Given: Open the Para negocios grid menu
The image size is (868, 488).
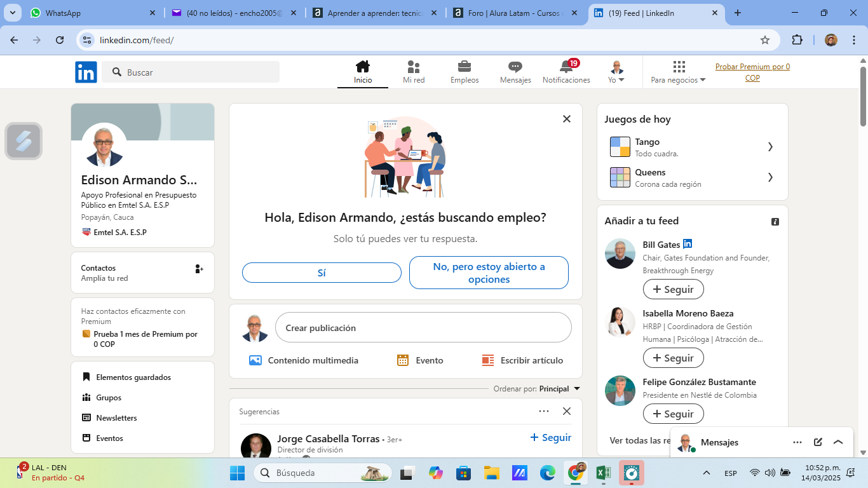Looking at the screenshot, I should [x=679, y=72].
